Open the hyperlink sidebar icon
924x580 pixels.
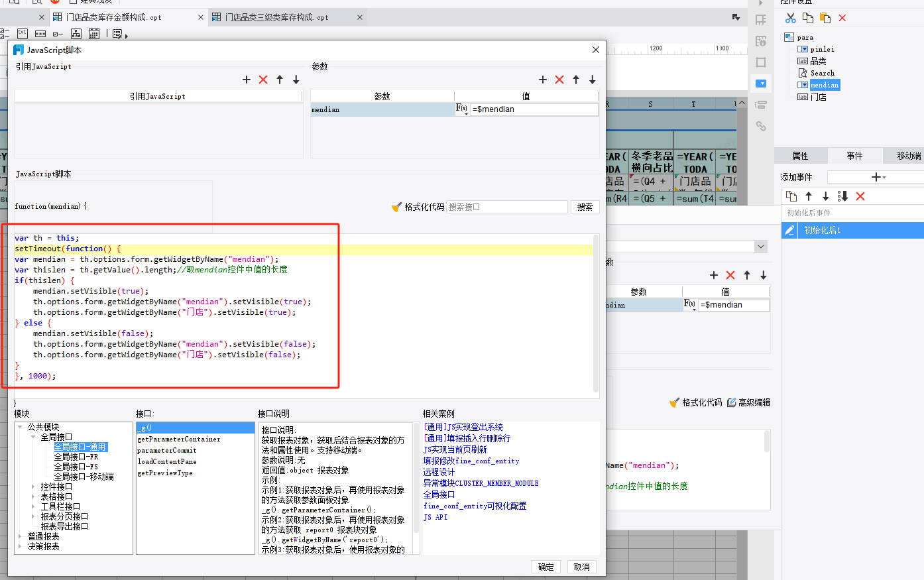tap(761, 126)
